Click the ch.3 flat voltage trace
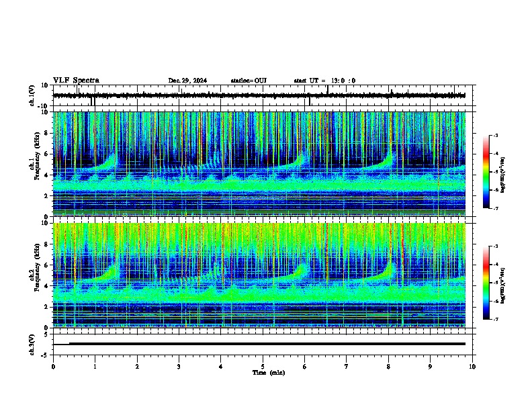Image resolution: width=532 pixels, height=411 pixels. tap(259, 344)
